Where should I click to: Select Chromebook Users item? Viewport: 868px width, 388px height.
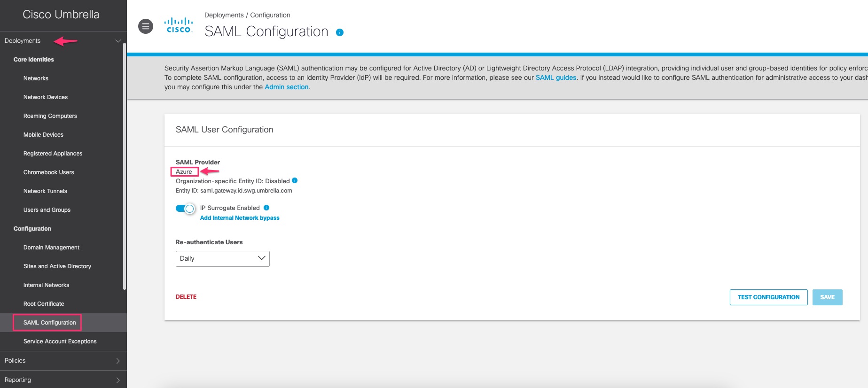point(49,172)
